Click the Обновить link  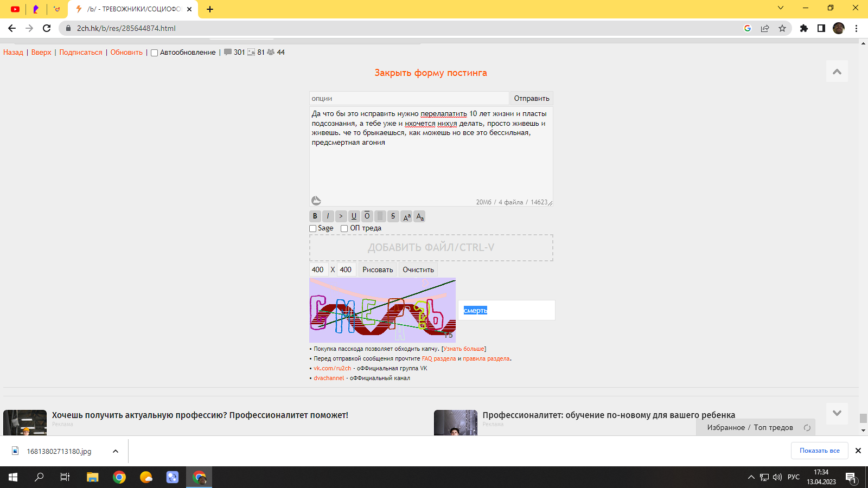126,53
